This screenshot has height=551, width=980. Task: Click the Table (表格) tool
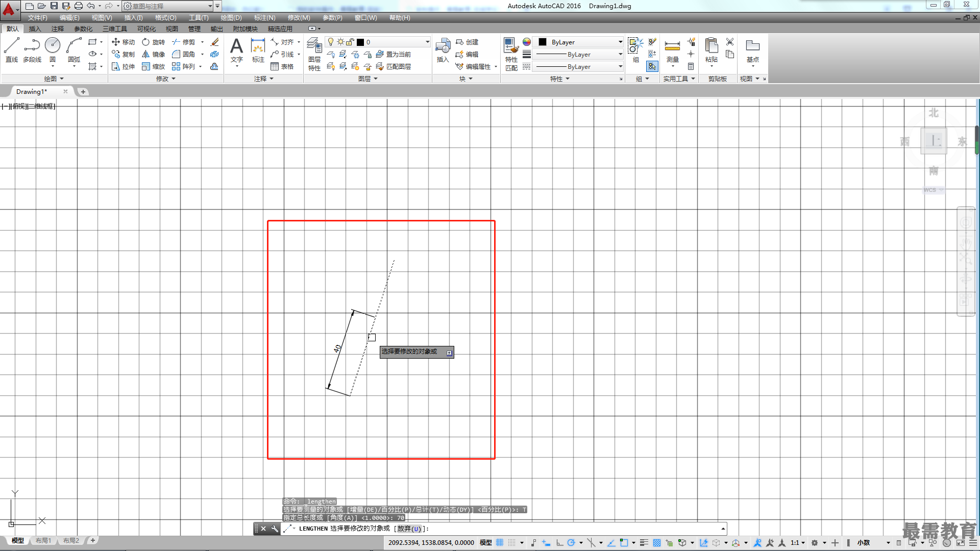(x=282, y=66)
